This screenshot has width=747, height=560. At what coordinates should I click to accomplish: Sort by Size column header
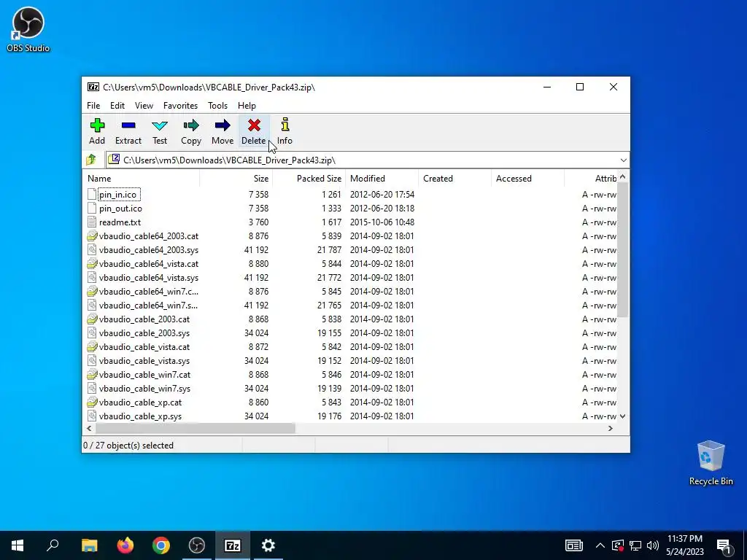point(236,179)
